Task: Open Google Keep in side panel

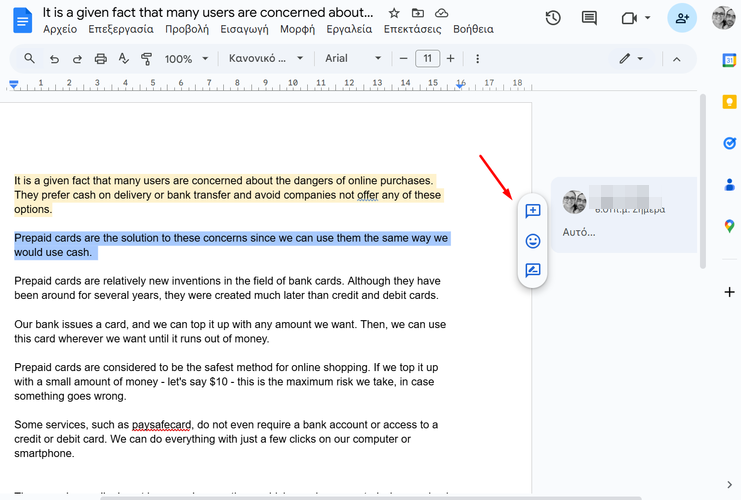Action: 729,101
